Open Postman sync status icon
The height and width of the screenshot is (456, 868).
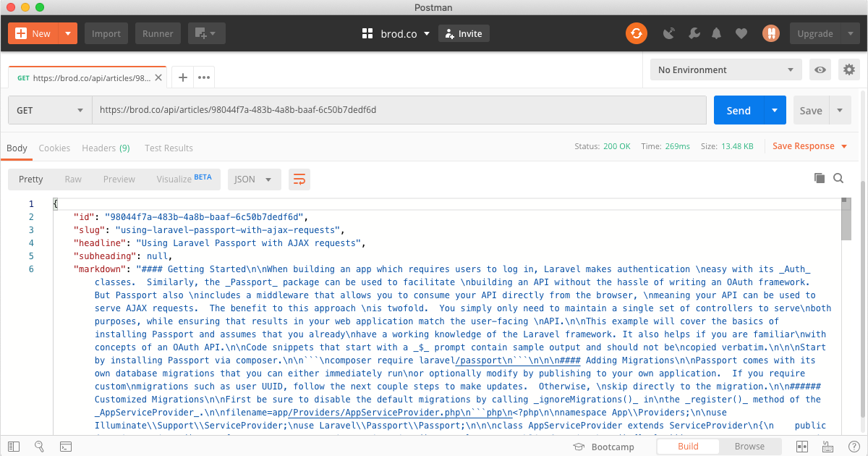tap(637, 33)
